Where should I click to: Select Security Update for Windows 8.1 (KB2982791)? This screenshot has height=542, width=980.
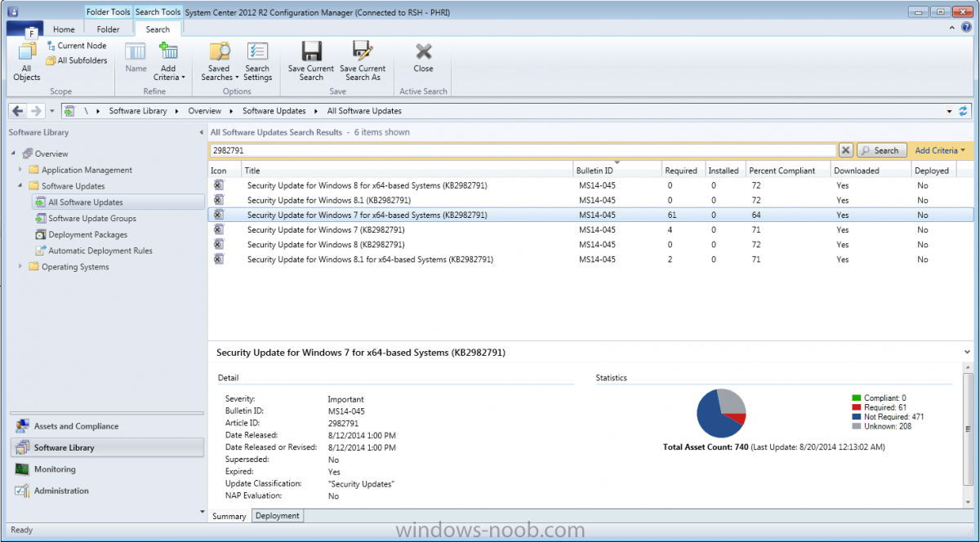(590, 200)
